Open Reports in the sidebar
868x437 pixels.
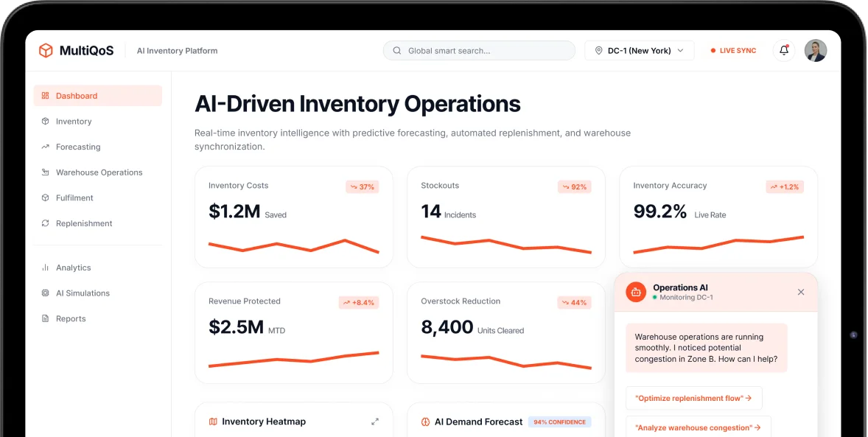[x=98, y=318]
